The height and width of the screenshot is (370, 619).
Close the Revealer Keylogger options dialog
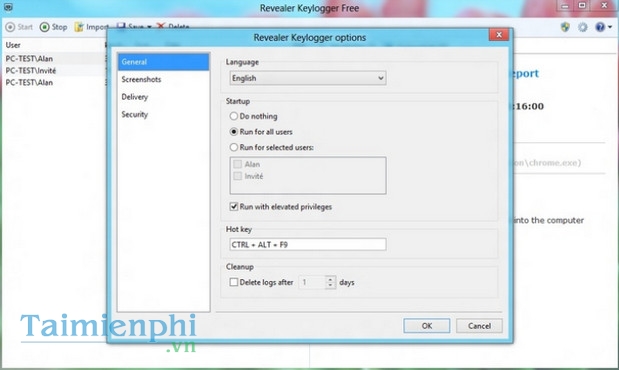click(x=499, y=35)
